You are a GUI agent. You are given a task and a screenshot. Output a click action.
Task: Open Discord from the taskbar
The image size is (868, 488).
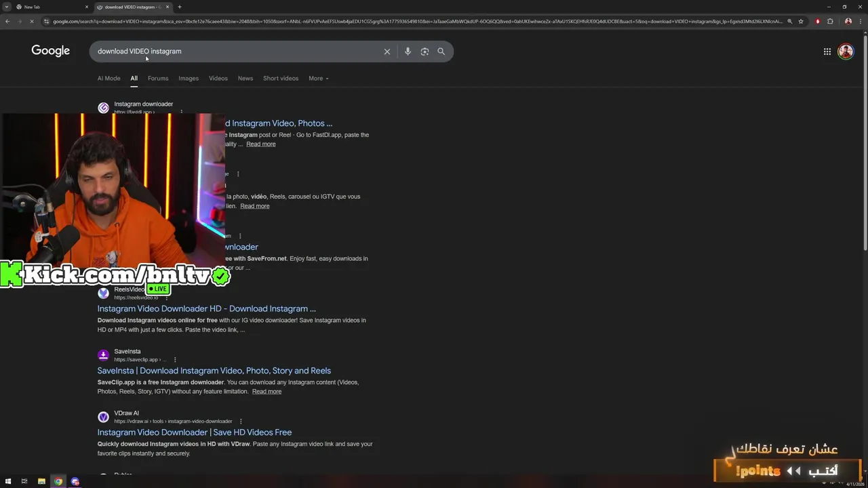(75, 482)
